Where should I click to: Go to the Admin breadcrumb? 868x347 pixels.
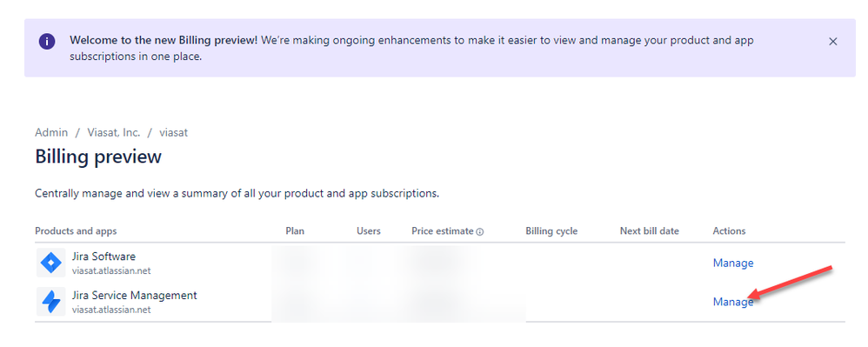click(51, 133)
